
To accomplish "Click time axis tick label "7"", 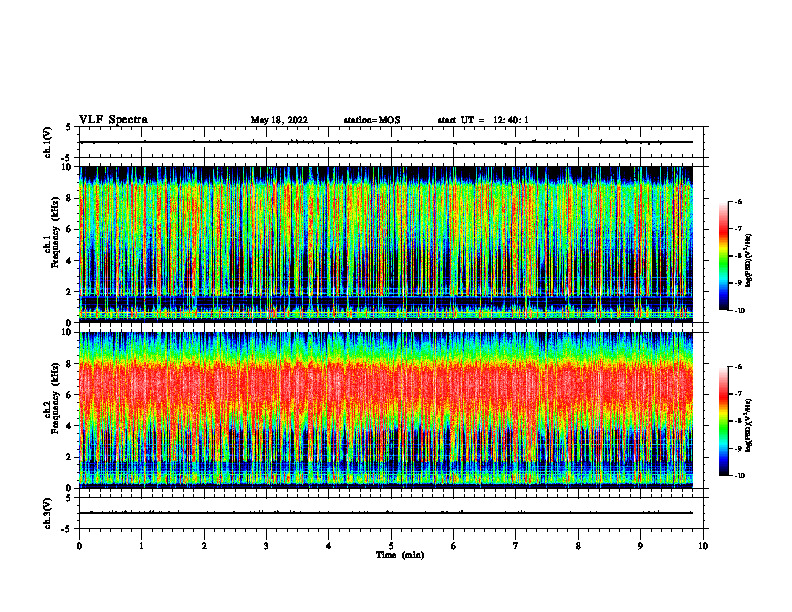I will pos(516,546).
